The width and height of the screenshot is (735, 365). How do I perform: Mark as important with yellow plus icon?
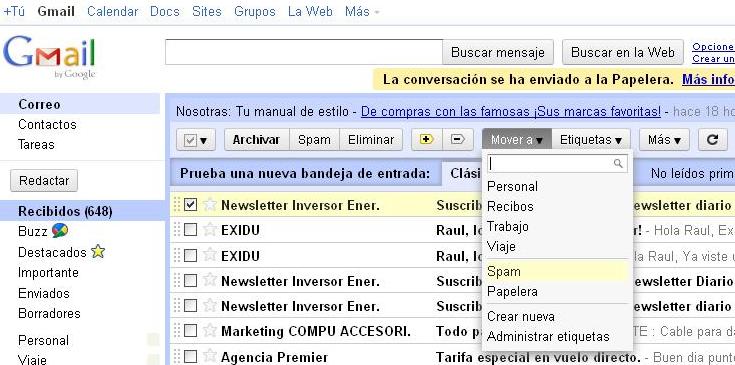pyautogui.click(x=427, y=140)
